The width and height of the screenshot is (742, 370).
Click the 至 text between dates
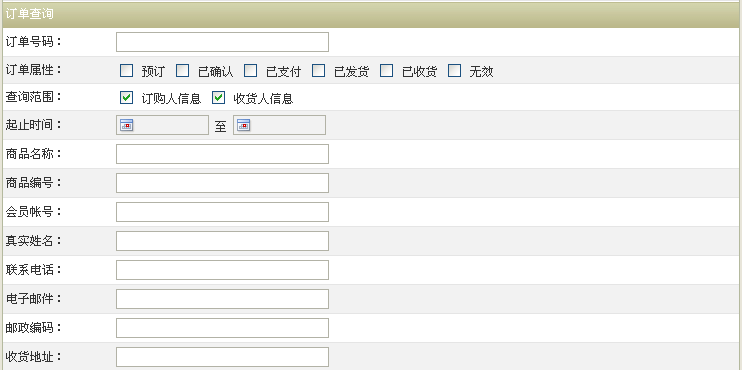tap(221, 127)
